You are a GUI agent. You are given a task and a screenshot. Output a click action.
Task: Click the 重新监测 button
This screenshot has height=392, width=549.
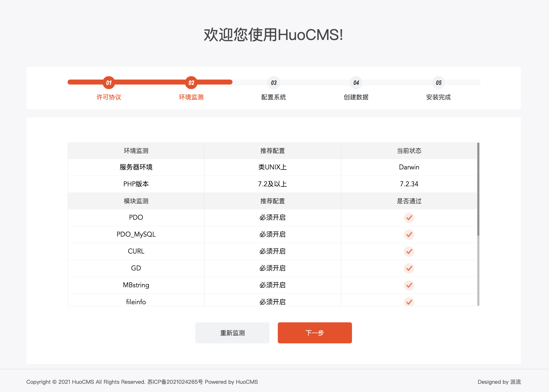click(x=232, y=333)
